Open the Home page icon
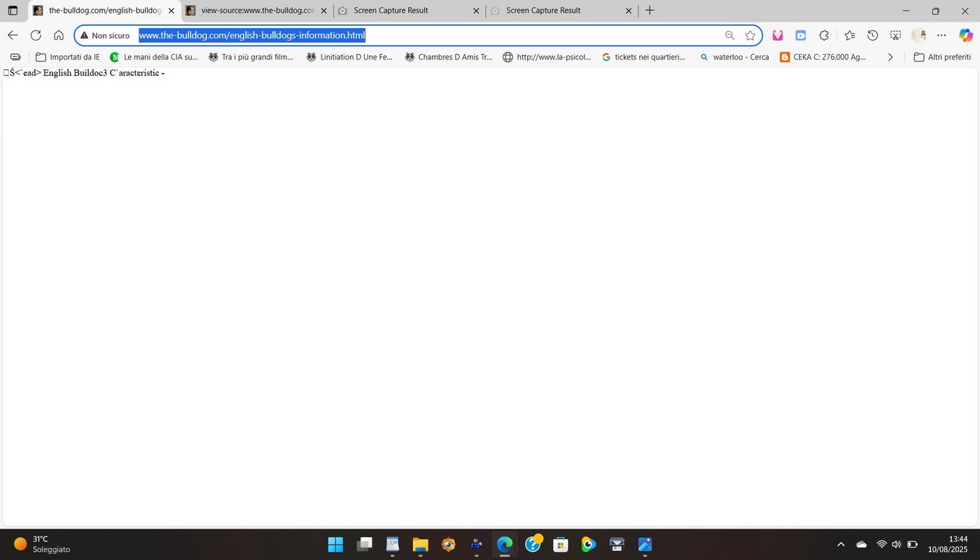 [59, 35]
